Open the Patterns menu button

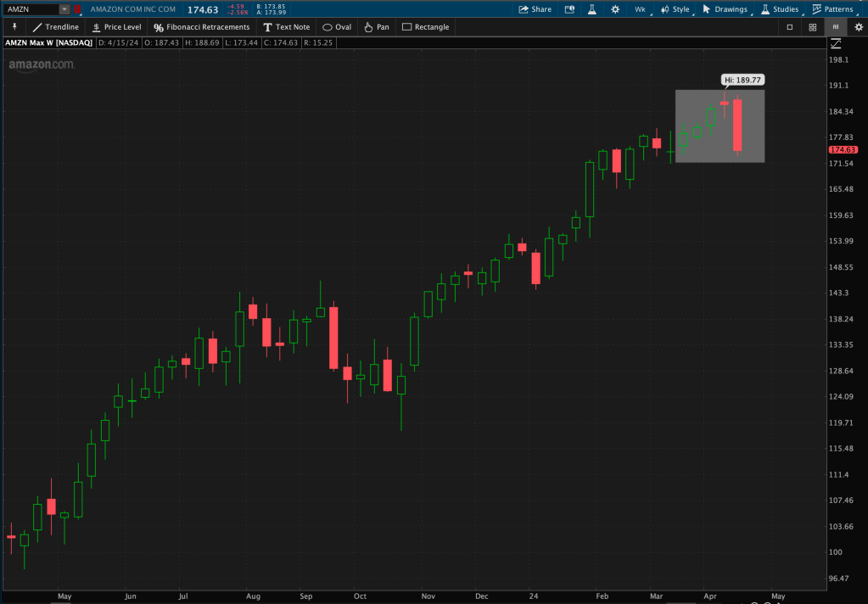pos(832,9)
